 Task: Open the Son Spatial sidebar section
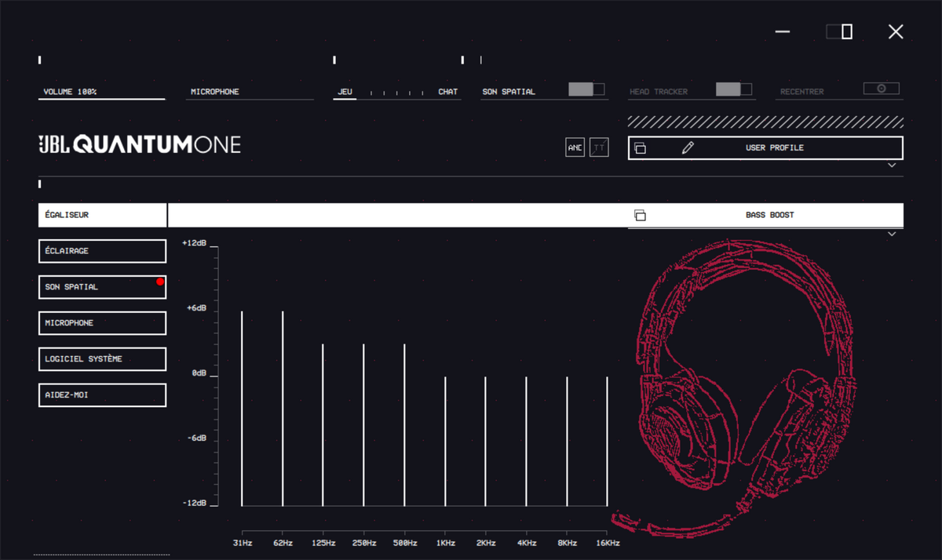[x=102, y=287]
